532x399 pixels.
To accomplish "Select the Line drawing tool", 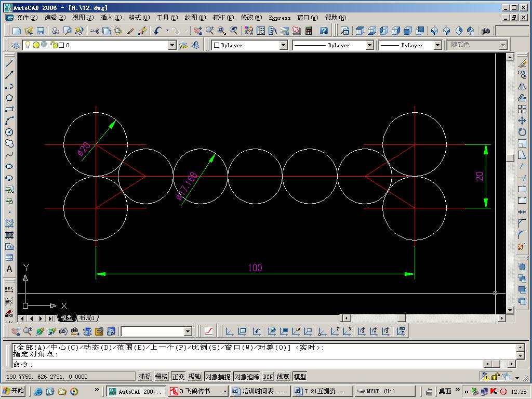I will point(9,63).
